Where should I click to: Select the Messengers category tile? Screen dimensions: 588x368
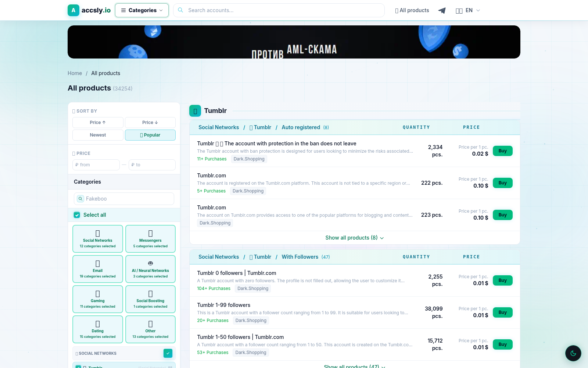(150, 239)
